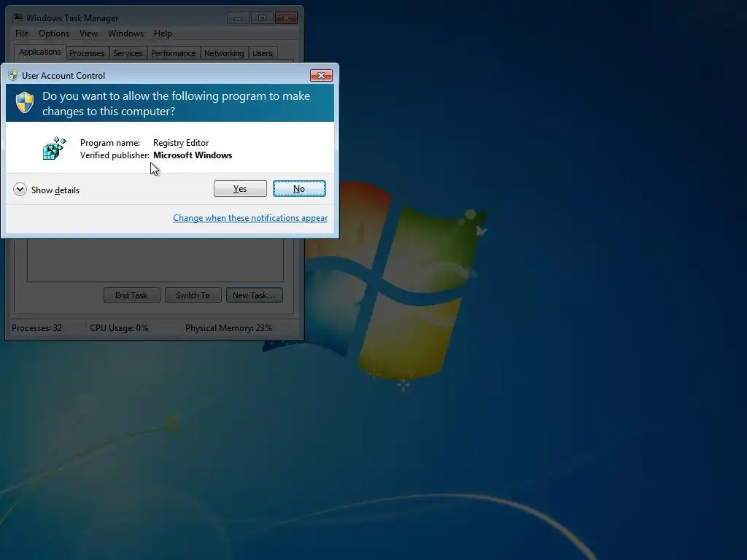This screenshot has height=560, width=747.
Task: Click Yes to allow Registry Editor
Action: tap(240, 189)
